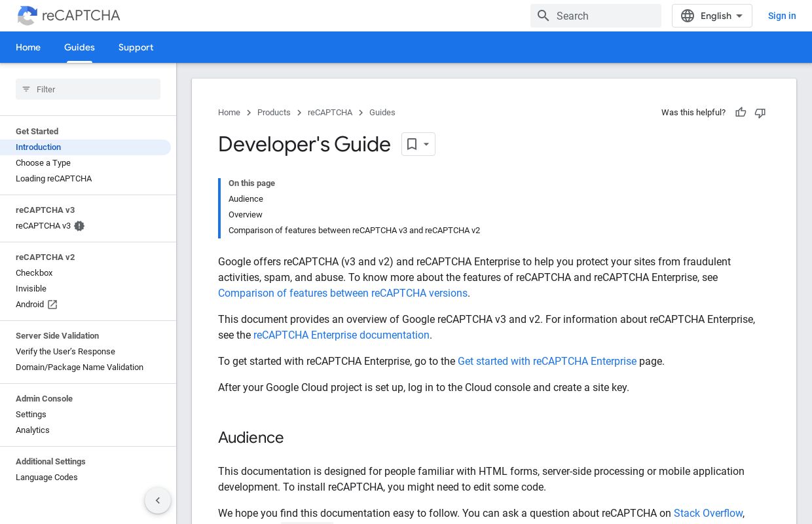
Task: Click the thumbs down not helpful icon
Action: (760, 113)
